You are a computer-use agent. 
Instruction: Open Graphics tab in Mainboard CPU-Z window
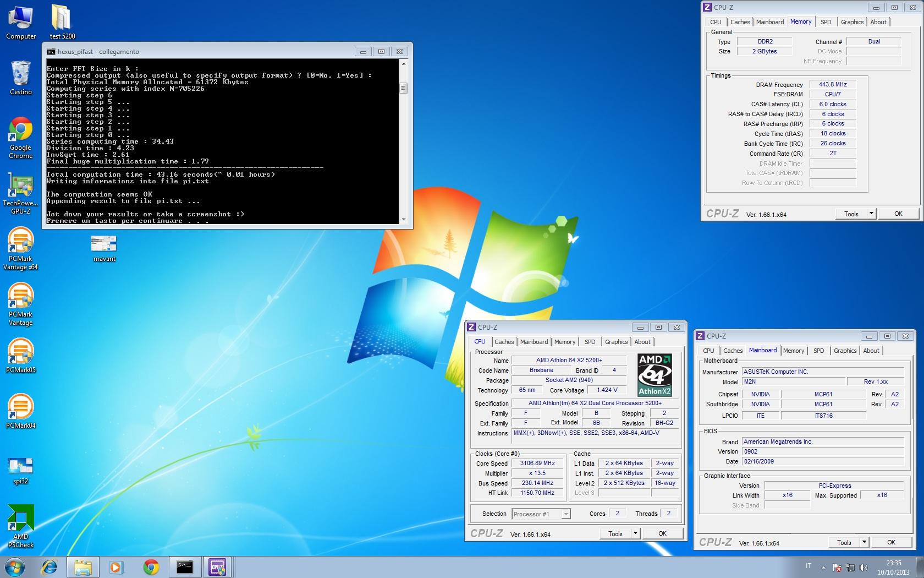845,351
